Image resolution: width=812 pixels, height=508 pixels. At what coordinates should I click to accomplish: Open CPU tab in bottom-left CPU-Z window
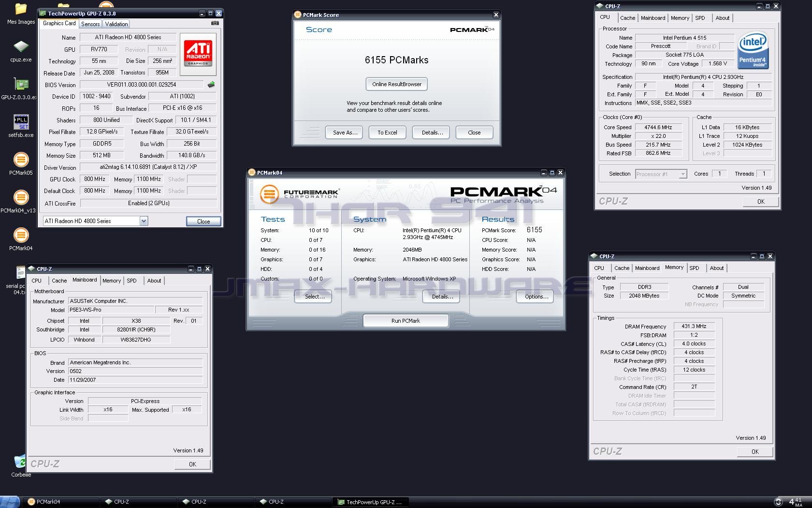coord(37,281)
